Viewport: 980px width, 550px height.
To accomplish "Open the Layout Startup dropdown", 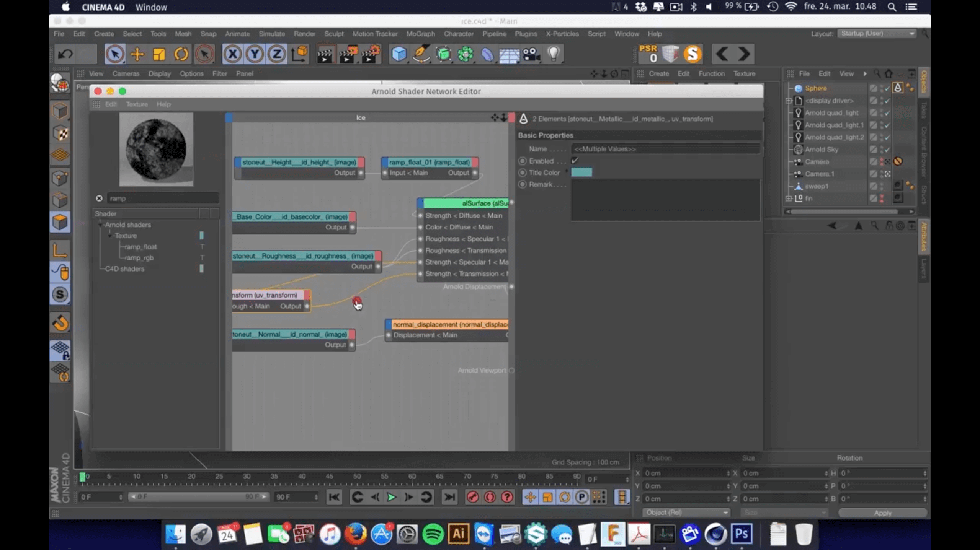I will coord(877,34).
